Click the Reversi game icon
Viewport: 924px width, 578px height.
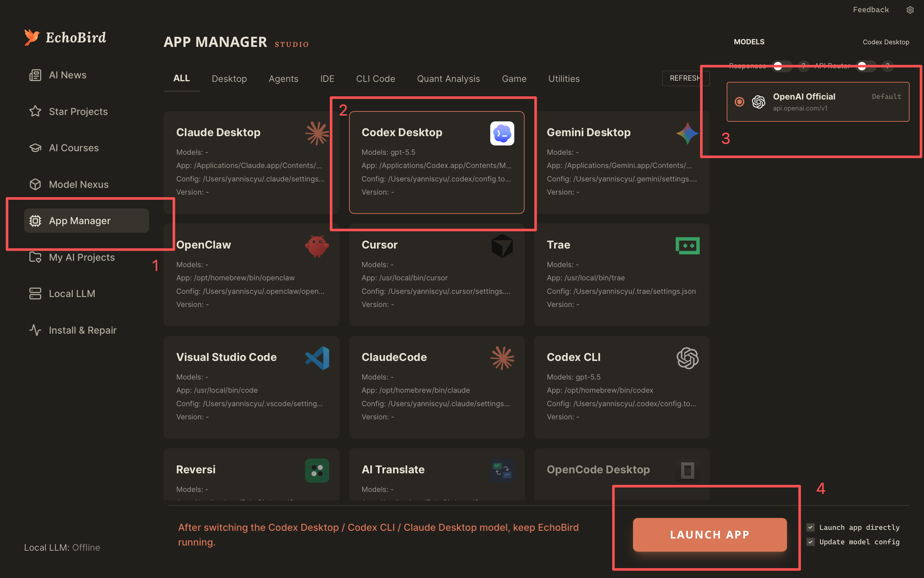coord(317,470)
